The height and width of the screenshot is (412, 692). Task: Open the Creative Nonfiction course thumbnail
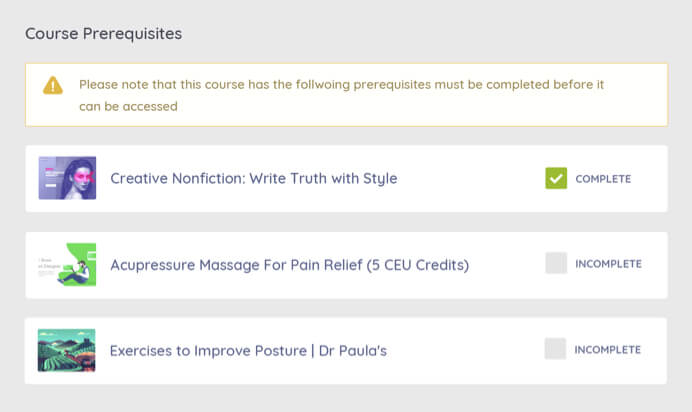tap(67, 178)
